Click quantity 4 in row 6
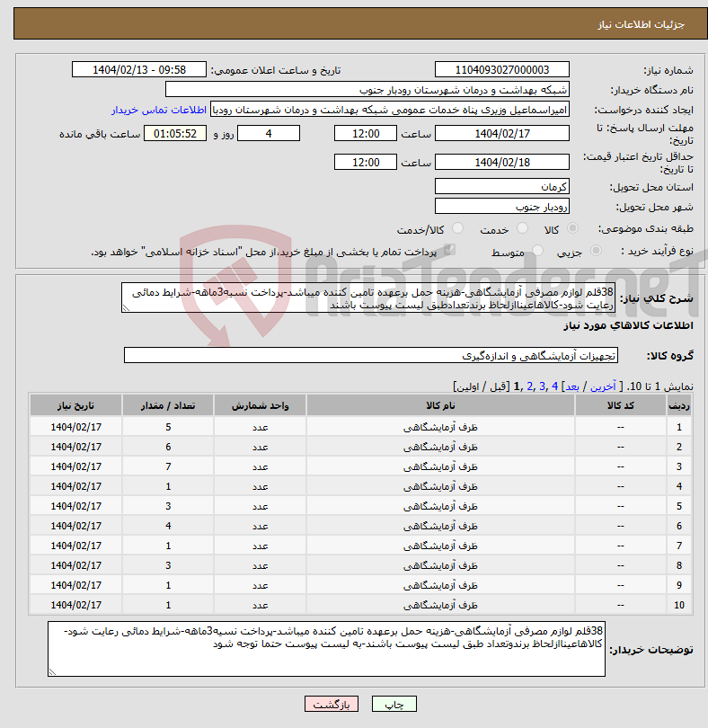 (168, 526)
